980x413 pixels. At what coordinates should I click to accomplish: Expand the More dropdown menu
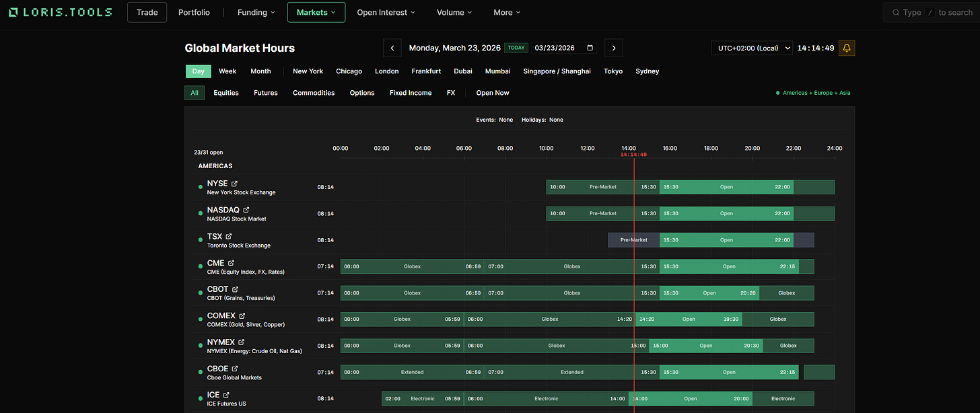pyautogui.click(x=507, y=12)
